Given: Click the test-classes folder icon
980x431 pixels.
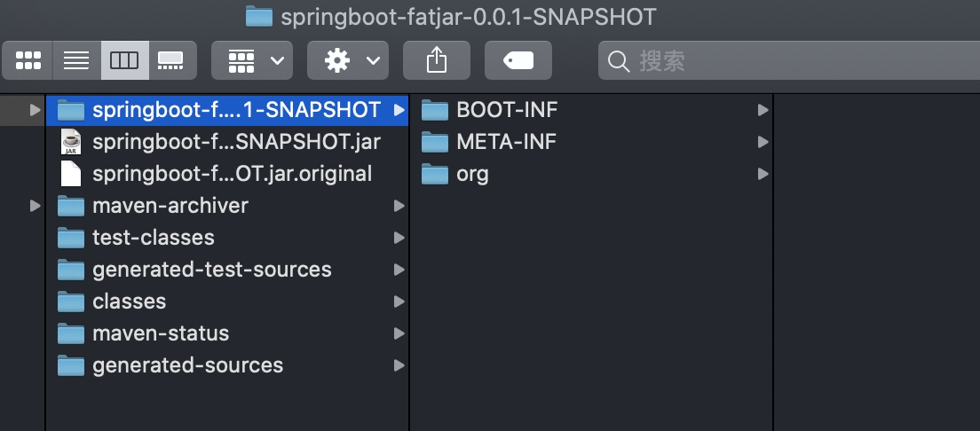Looking at the screenshot, I should (71, 238).
